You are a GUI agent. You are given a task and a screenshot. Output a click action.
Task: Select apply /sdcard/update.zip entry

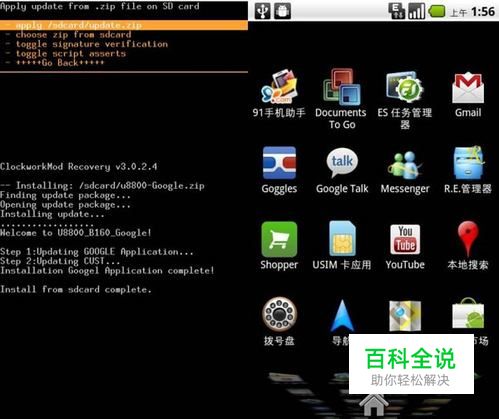[124, 25]
